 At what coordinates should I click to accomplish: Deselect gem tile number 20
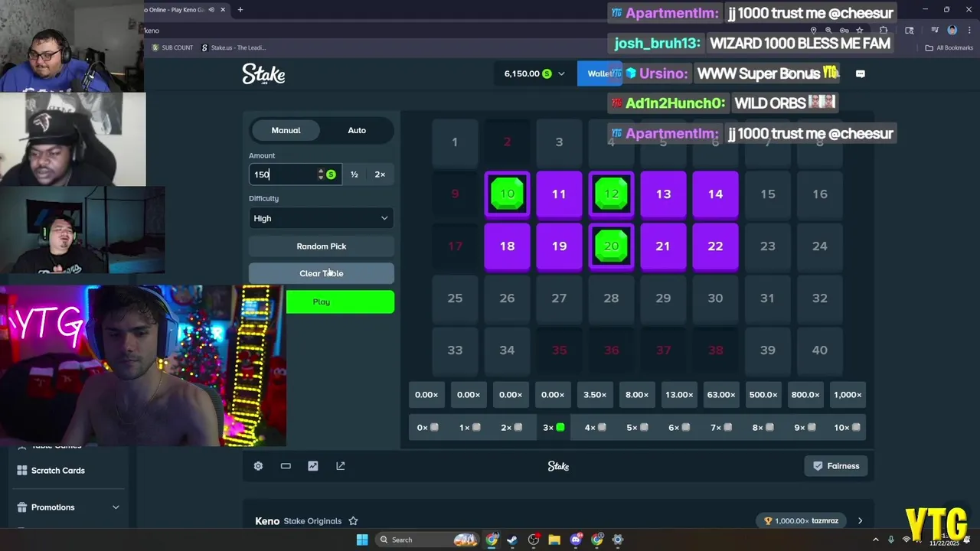(x=611, y=246)
